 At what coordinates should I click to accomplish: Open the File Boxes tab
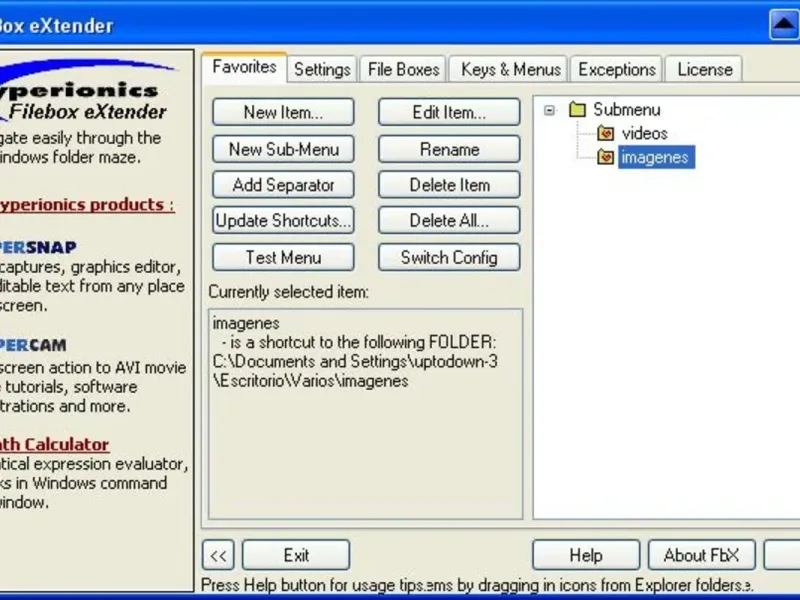click(x=403, y=69)
